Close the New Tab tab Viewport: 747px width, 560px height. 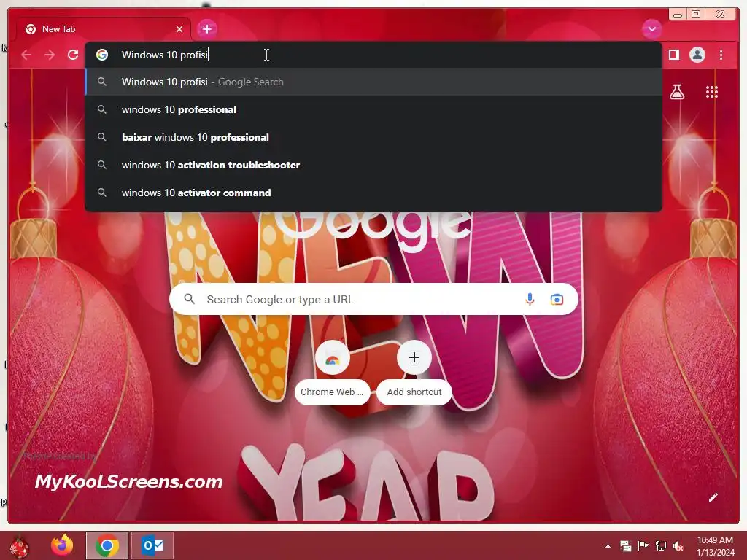179,29
